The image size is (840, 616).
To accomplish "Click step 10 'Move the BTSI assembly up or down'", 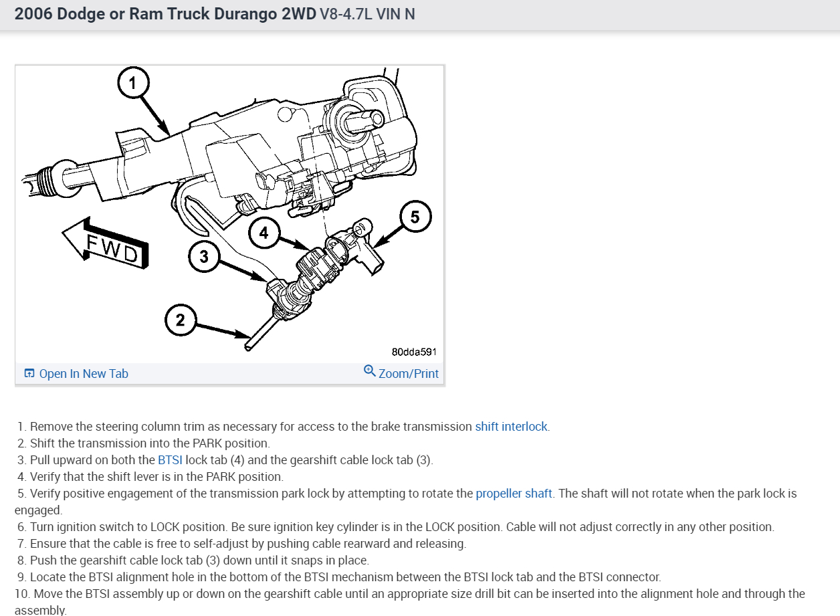I will (410, 602).
